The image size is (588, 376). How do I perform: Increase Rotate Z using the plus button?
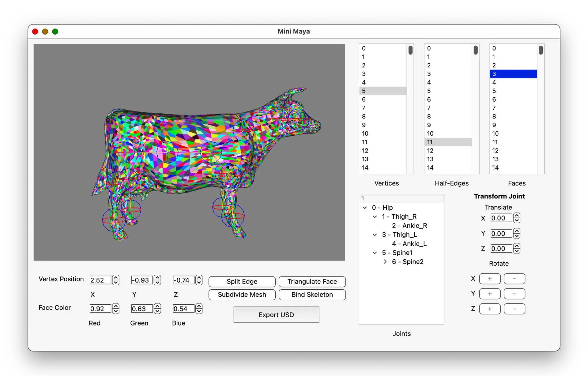[x=489, y=309]
